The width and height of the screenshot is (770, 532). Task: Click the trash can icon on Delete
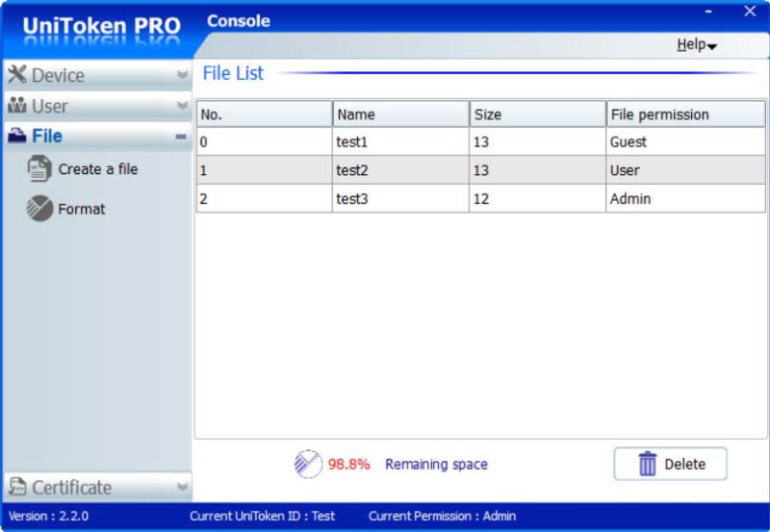pyautogui.click(x=647, y=464)
